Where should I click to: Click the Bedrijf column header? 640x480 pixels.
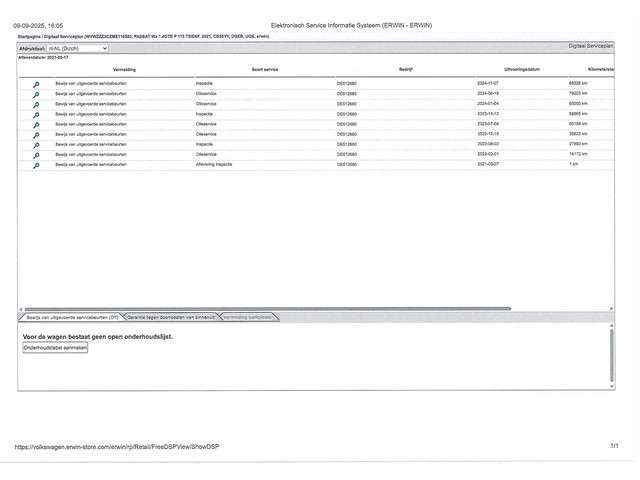pyautogui.click(x=406, y=70)
